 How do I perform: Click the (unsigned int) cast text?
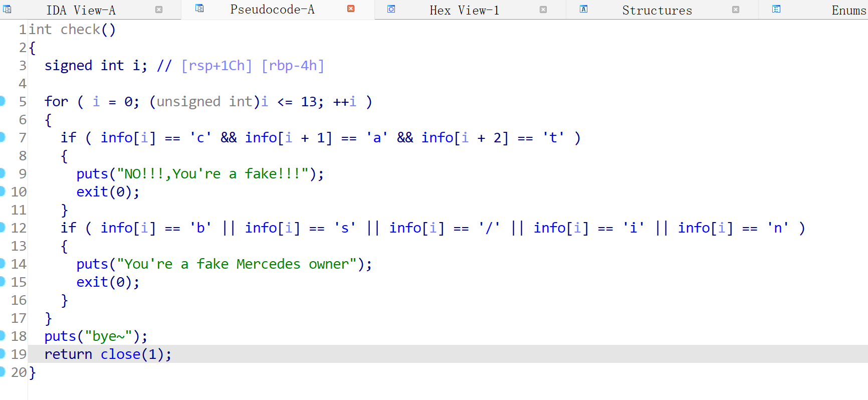click(x=204, y=102)
